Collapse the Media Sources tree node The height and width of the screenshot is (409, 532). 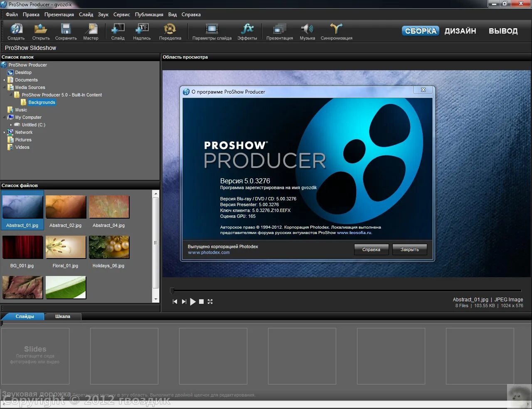4,87
